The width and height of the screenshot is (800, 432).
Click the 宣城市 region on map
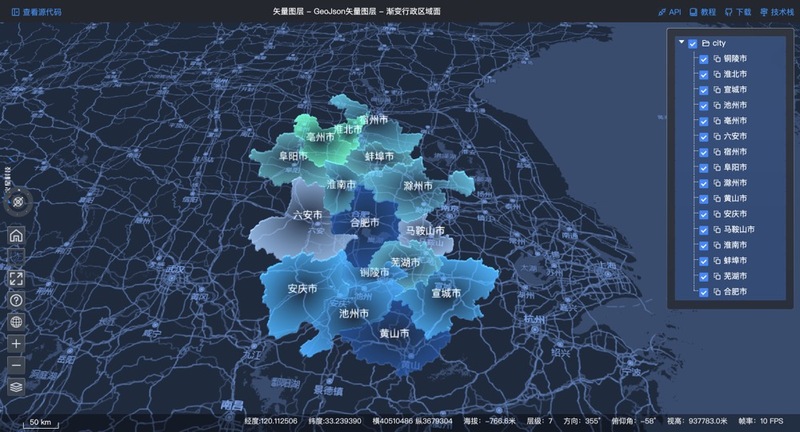446,293
